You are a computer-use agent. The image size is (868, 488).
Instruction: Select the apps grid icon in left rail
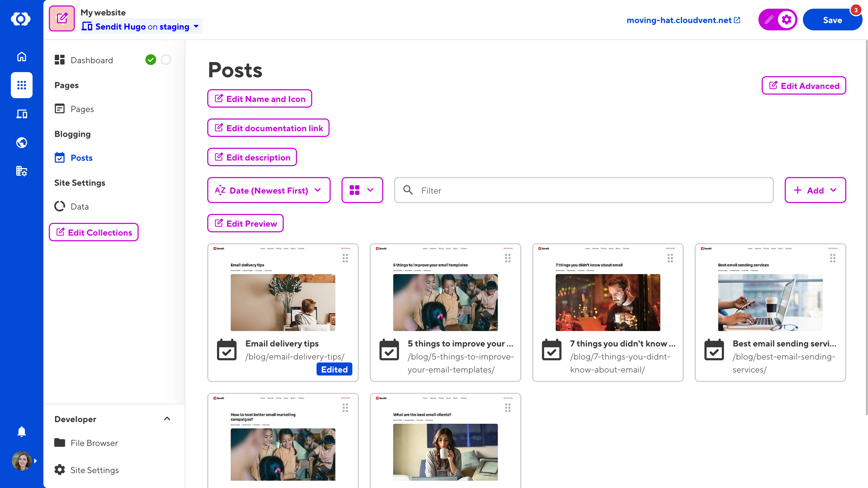(22, 85)
